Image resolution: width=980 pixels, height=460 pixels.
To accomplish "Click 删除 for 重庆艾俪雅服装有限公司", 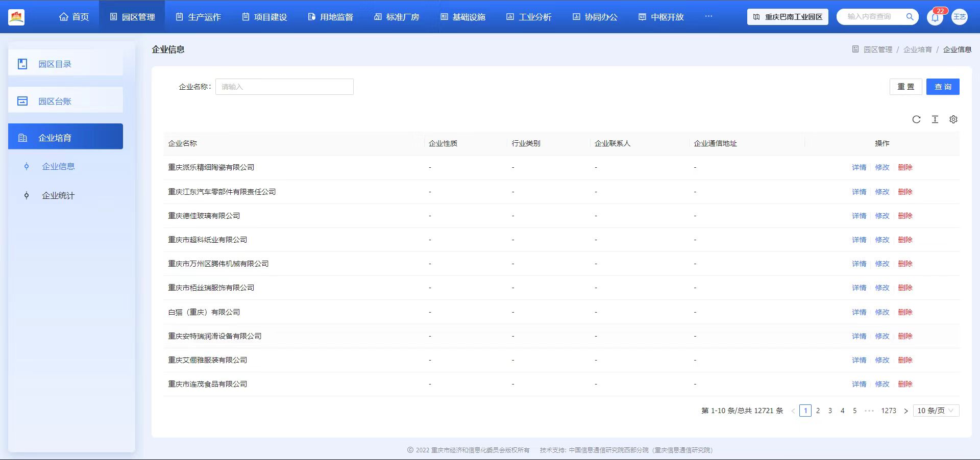I will [x=905, y=360].
